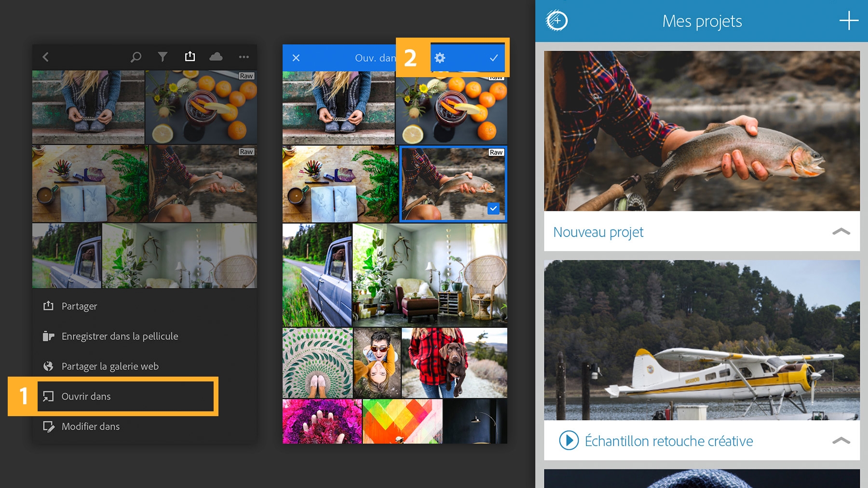Open the photo filter icon
The width and height of the screenshot is (868, 488).
163,57
